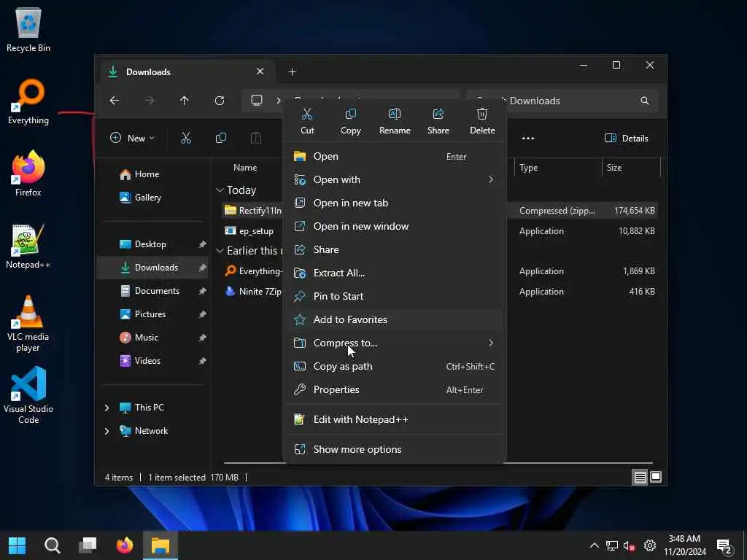This screenshot has width=747, height=560.
Task: Open Gallery in navigation pane
Action: [x=153, y=197]
